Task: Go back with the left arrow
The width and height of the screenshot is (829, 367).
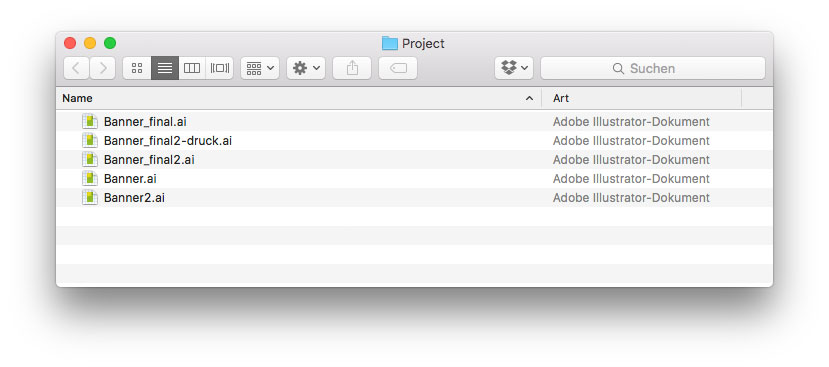Action: coord(76,68)
